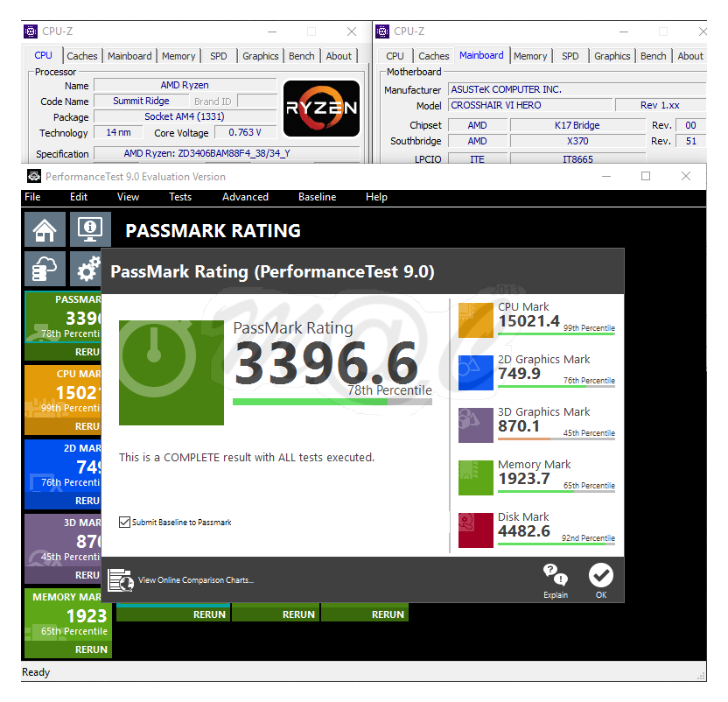Click the Memory Mark 1923.7 score
The height and width of the screenshot is (702, 728).
[524, 479]
